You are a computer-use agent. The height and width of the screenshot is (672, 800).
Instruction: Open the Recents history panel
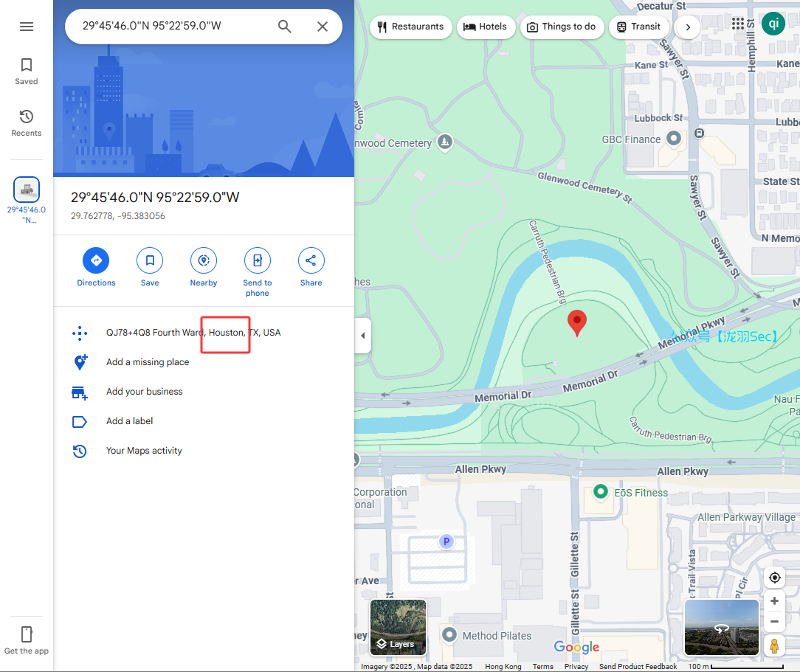point(27,123)
